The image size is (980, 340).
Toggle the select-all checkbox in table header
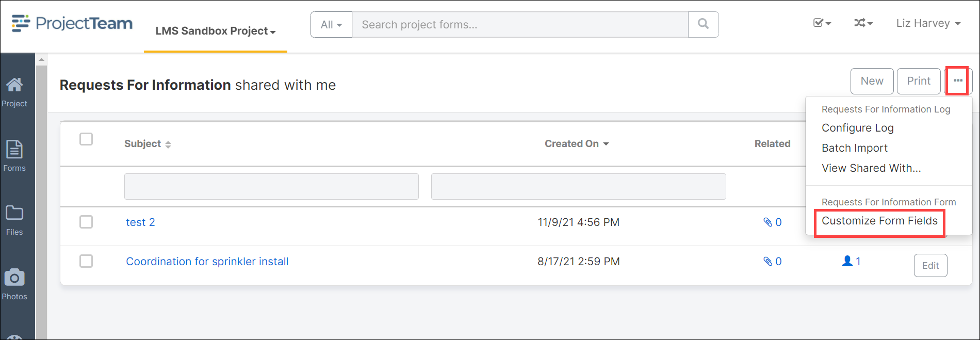pyautogui.click(x=86, y=139)
